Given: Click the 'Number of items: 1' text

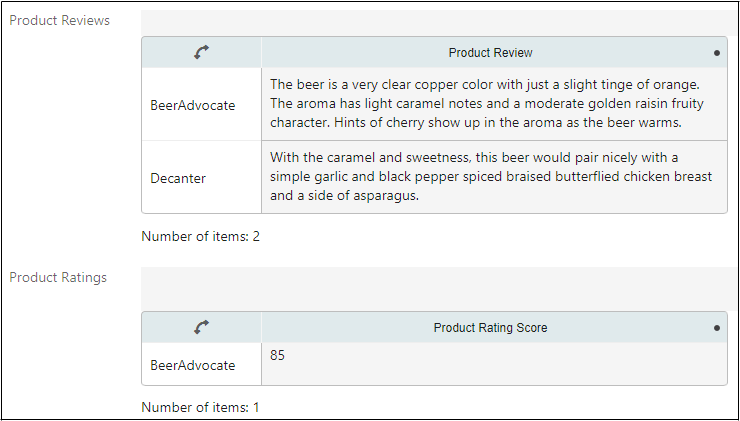Looking at the screenshot, I should pyautogui.click(x=200, y=407).
